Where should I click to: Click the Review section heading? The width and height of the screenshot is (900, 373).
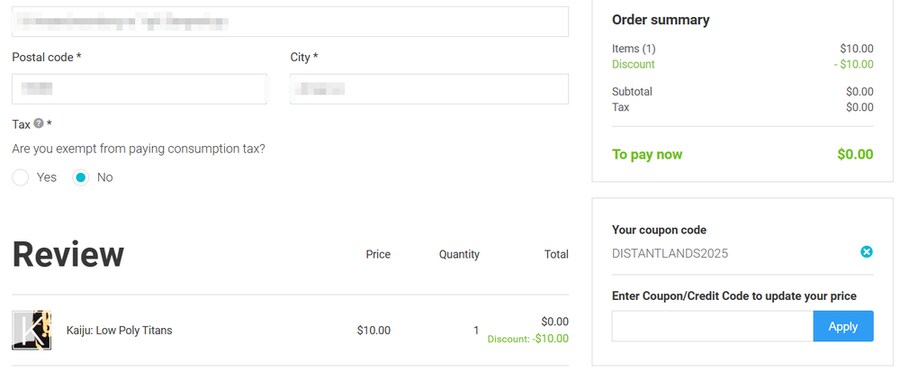[68, 254]
